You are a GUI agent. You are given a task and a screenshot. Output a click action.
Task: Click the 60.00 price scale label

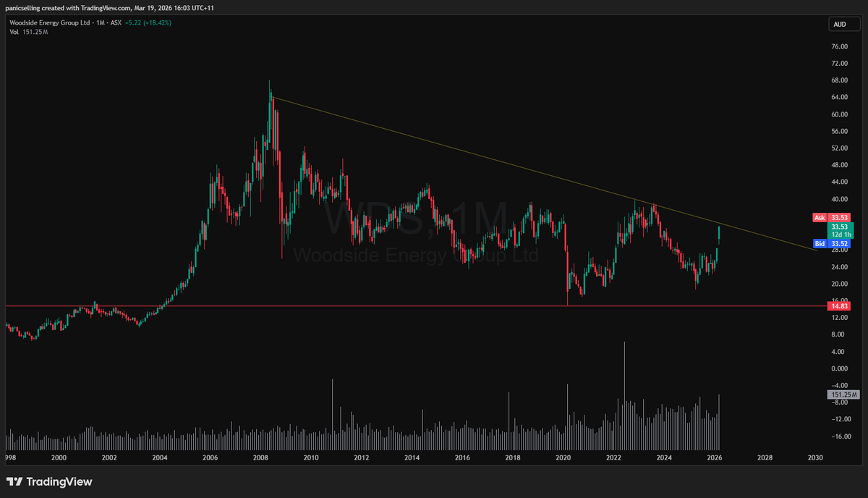click(839, 114)
